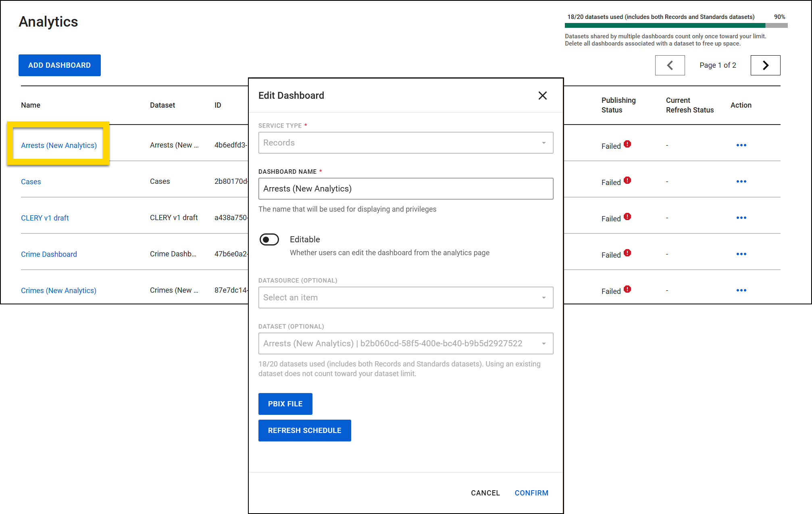Click the error icon on the Cases row

pos(628,180)
